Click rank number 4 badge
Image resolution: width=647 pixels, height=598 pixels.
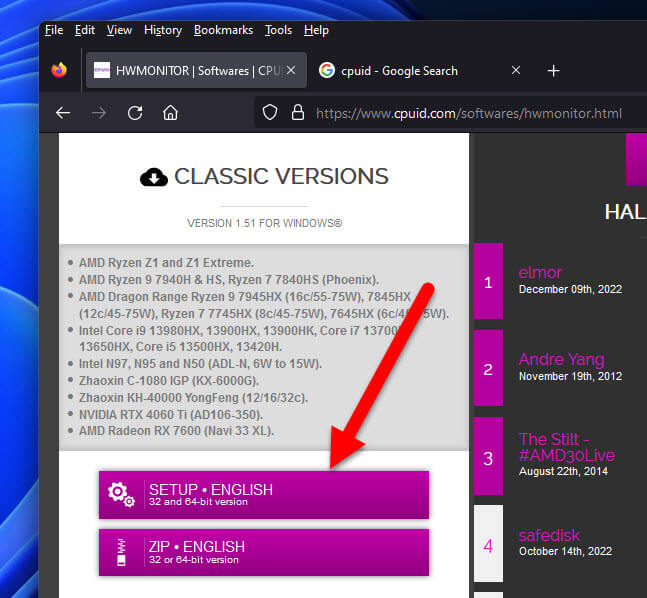pos(489,544)
